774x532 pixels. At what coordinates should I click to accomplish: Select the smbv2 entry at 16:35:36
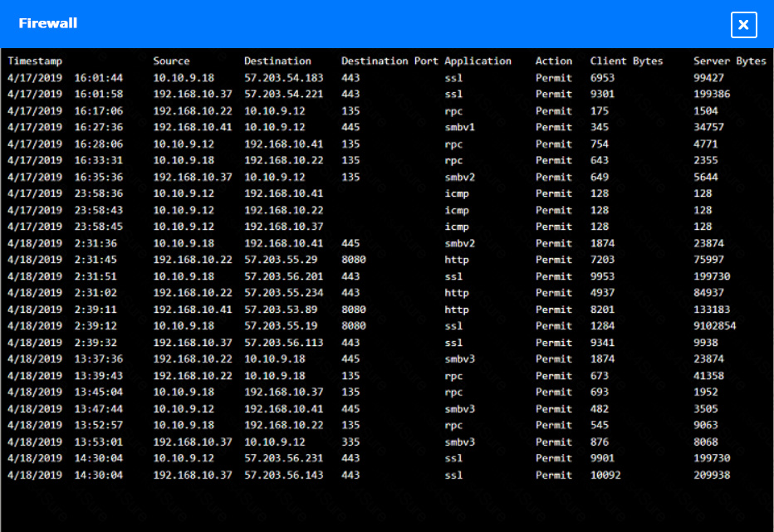point(332,177)
